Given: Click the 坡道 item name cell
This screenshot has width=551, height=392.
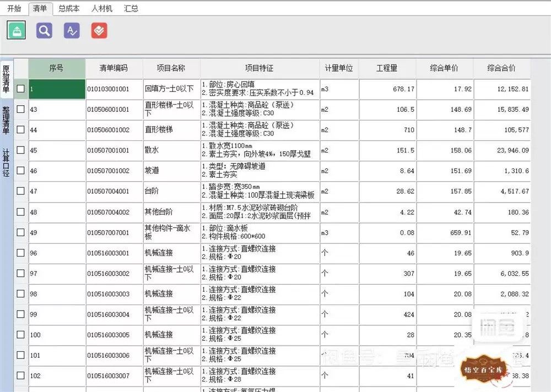Looking at the screenshot, I should pyautogui.click(x=171, y=171).
